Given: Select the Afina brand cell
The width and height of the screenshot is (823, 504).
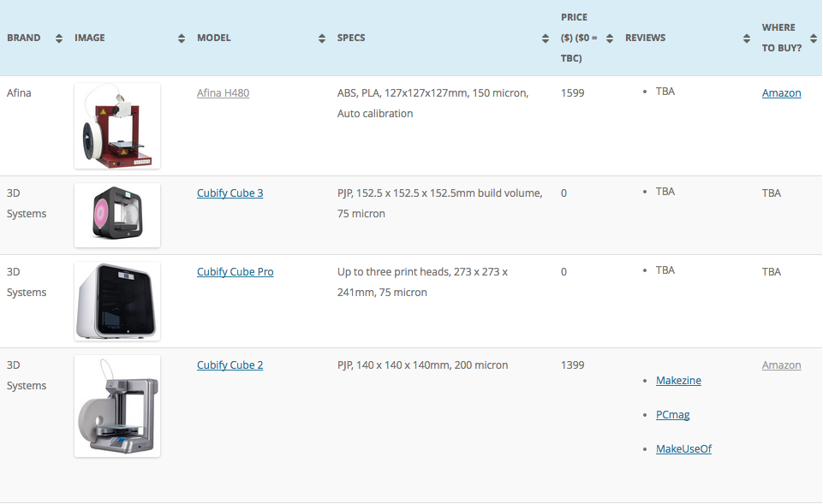Looking at the screenshot, I should [19, 92].
